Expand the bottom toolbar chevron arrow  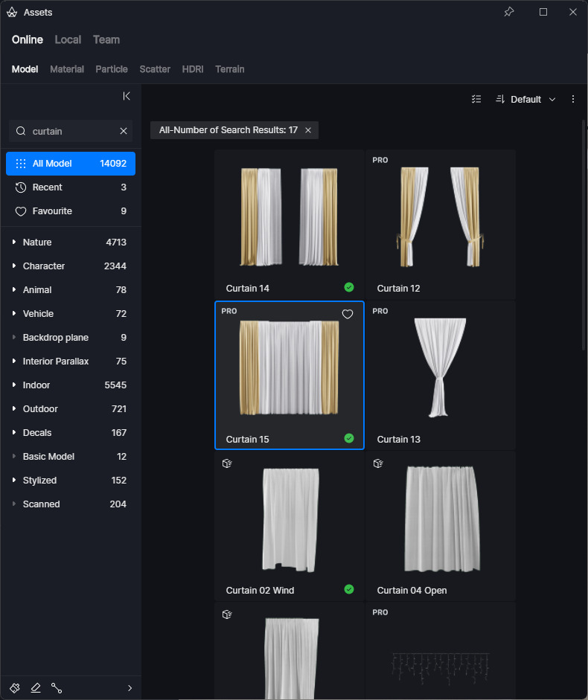click(130, 688)
